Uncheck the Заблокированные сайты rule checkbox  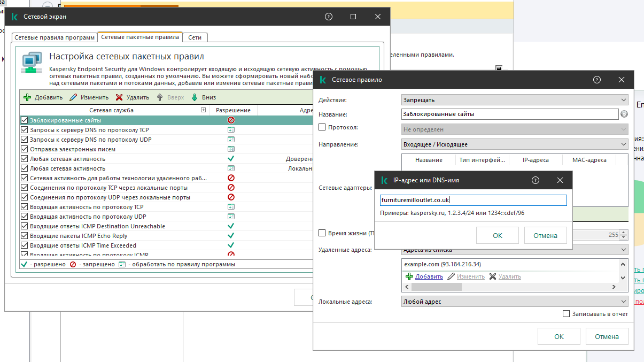pos(24,120)
